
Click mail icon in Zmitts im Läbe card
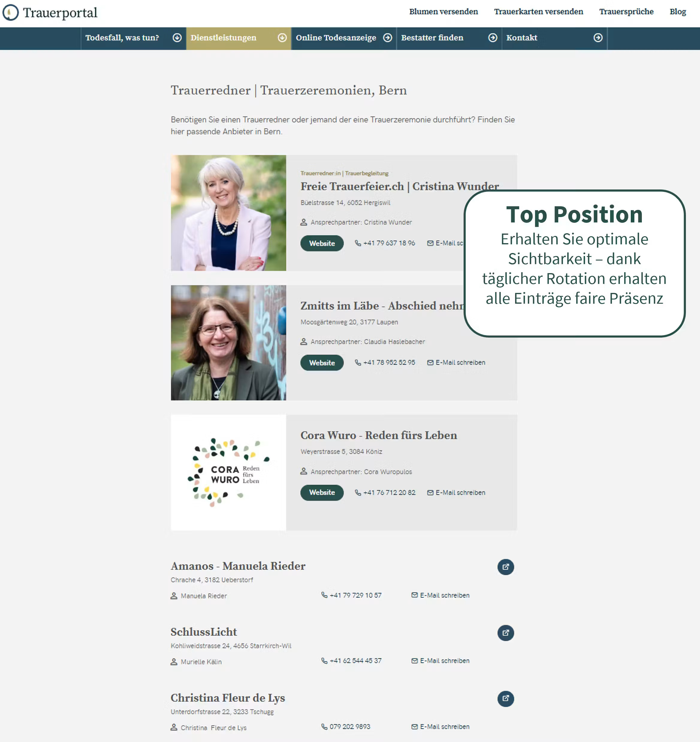click(x=430, y=363)
